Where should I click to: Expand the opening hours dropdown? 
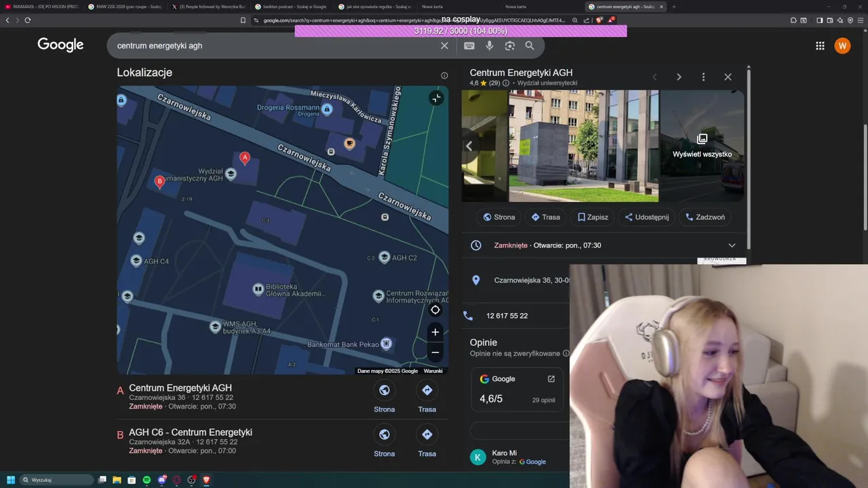click(x=732, y=245)
